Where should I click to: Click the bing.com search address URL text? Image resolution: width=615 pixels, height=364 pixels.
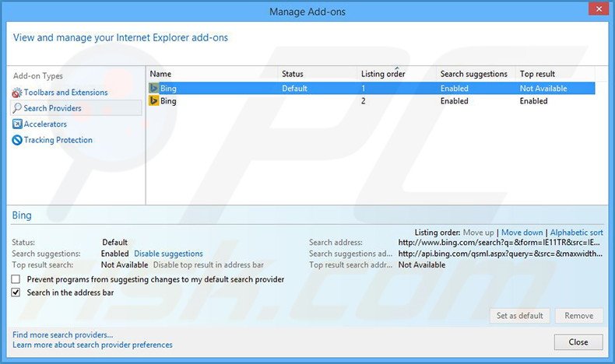499,243
